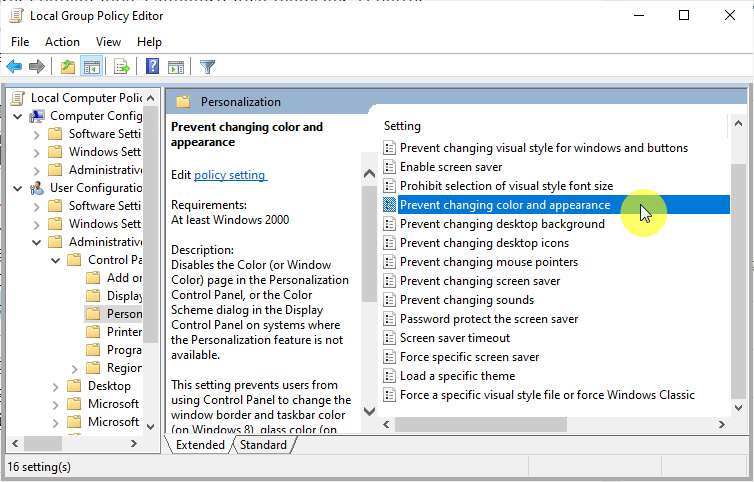Select the "Enable screen saver" setting
This screenshot has height=482, width=754.
click(450, 167)
